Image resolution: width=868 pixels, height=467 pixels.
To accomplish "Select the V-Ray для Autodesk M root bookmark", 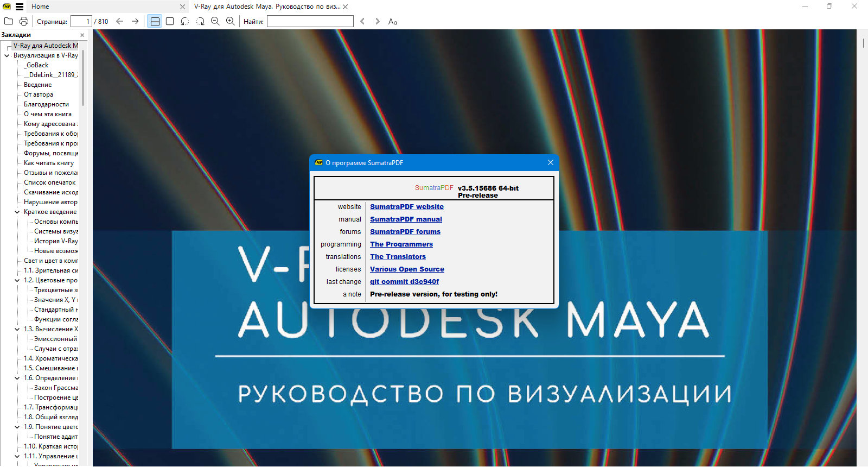I will (46, 46).
